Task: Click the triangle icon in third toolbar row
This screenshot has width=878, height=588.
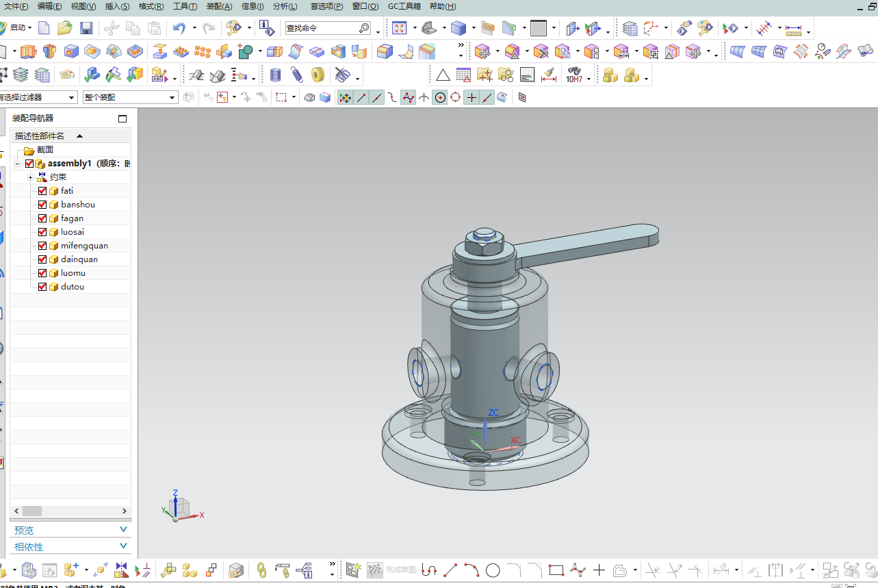Action: tap(443, 75)
